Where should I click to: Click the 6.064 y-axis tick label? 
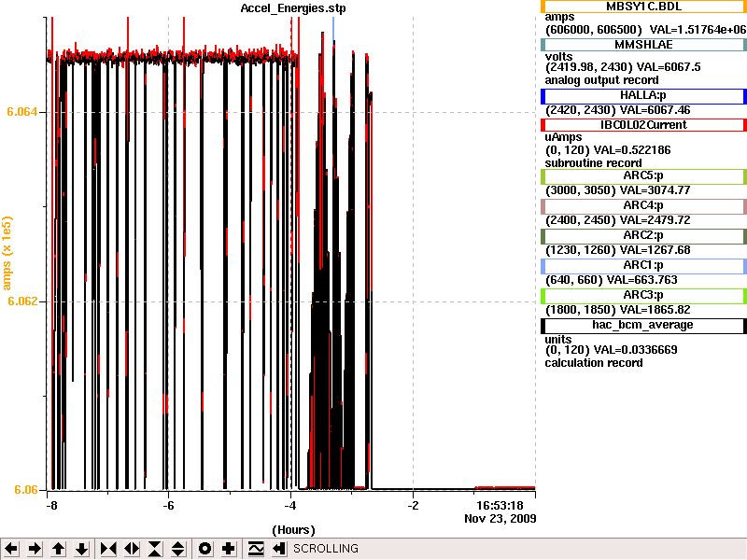click(x=21, y=112)
